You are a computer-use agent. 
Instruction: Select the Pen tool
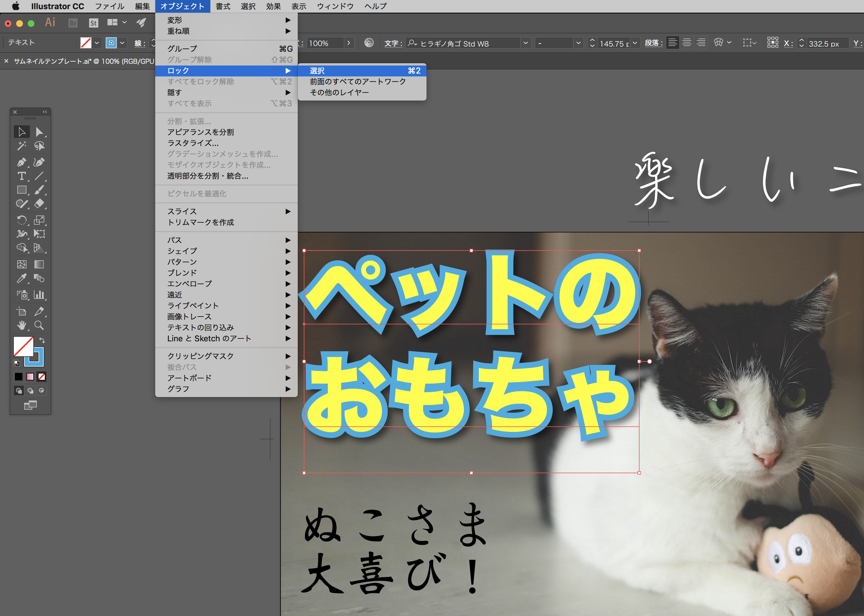(x=22, y=162)
